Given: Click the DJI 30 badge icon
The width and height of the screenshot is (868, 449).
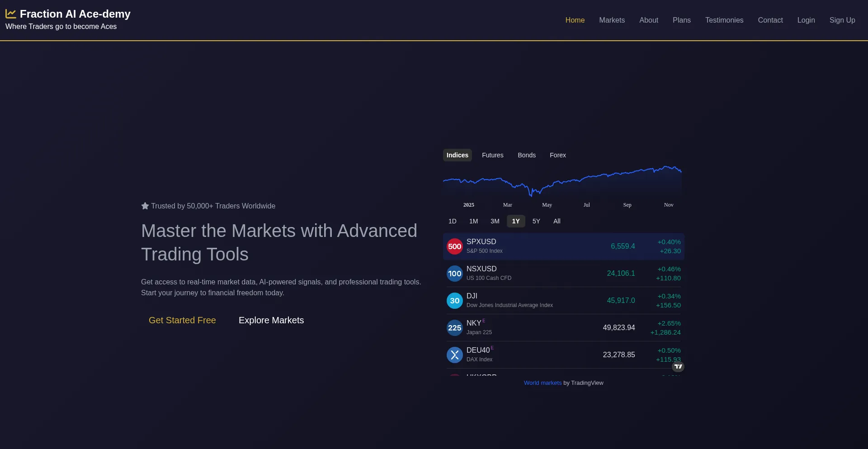Looking at the screenshot, I should point(454,301).
